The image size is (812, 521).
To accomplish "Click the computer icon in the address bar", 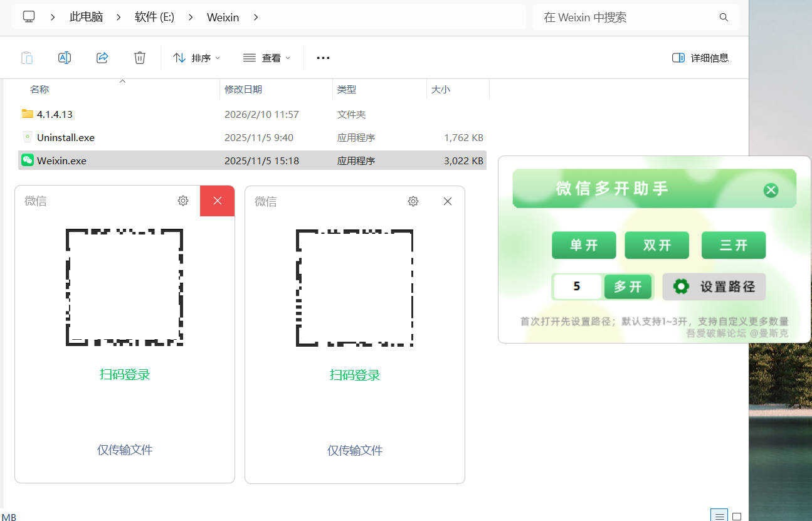I will click(29, 17).
